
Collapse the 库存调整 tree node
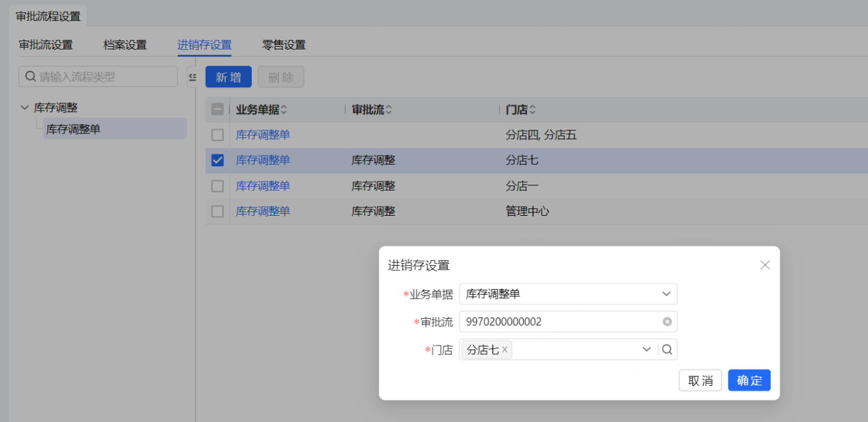(x=25, y=108)
